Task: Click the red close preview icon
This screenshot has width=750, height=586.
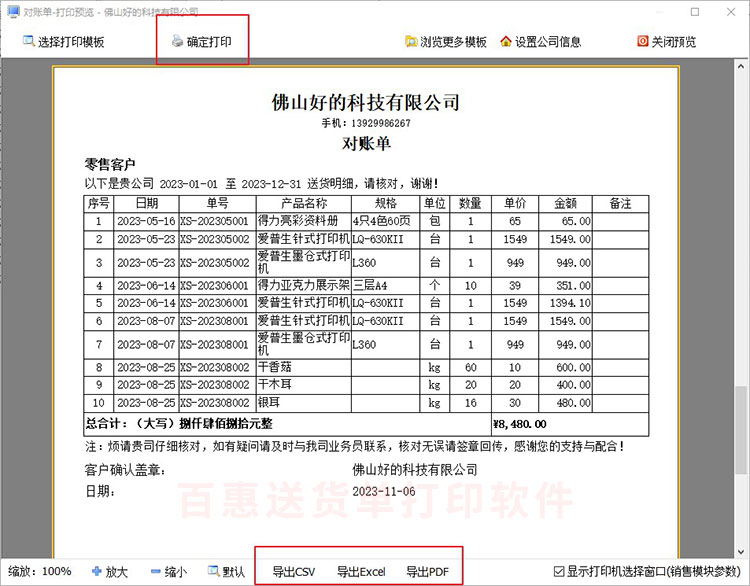Action: [x=642, y=42]
